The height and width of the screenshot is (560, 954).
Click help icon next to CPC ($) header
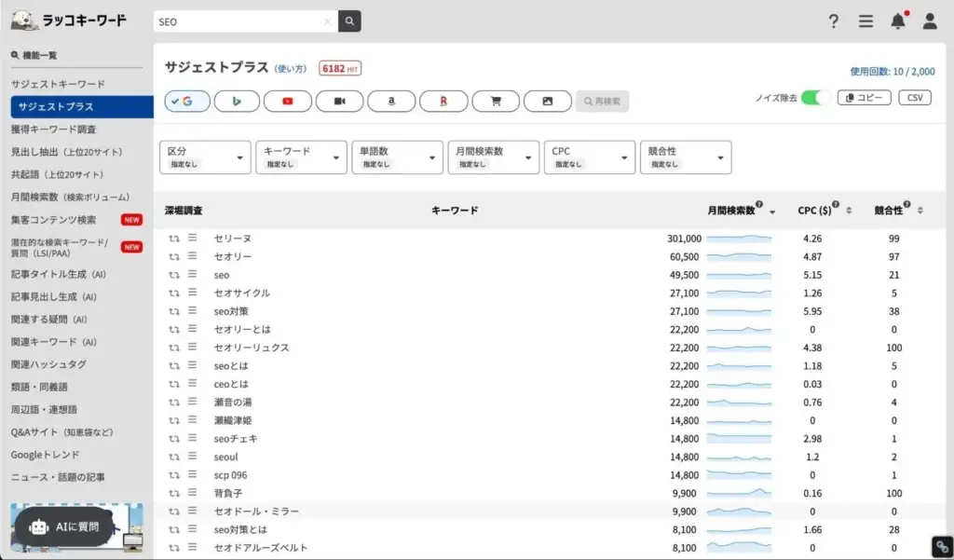coord(836,204)
